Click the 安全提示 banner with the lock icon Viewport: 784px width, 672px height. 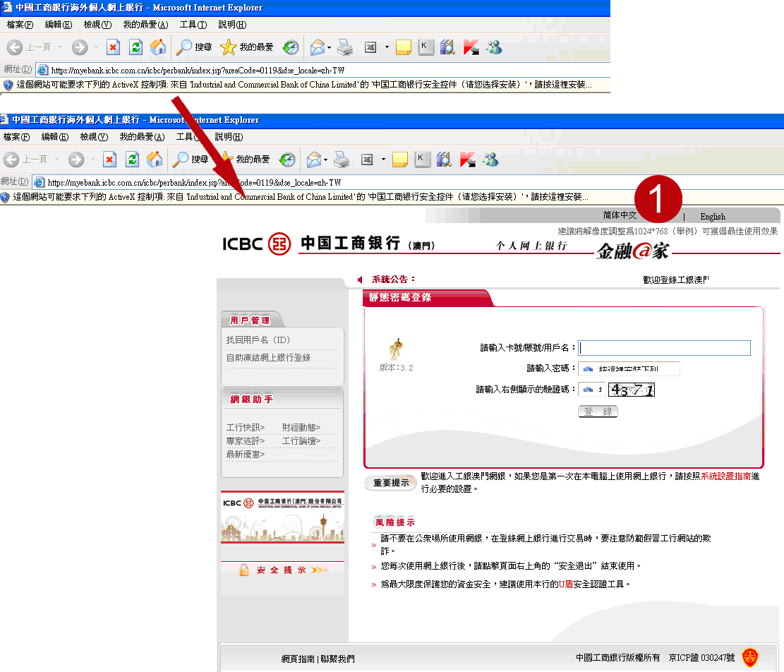(283, 570)
